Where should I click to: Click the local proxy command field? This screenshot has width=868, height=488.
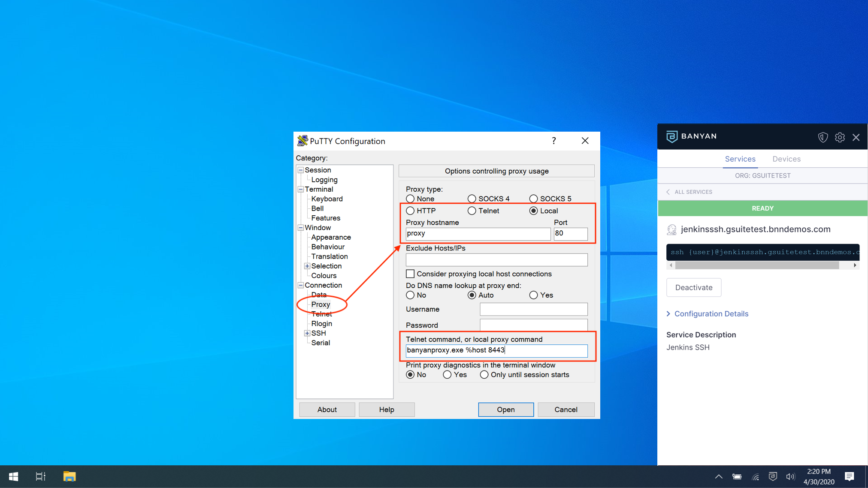click(496, 351)
